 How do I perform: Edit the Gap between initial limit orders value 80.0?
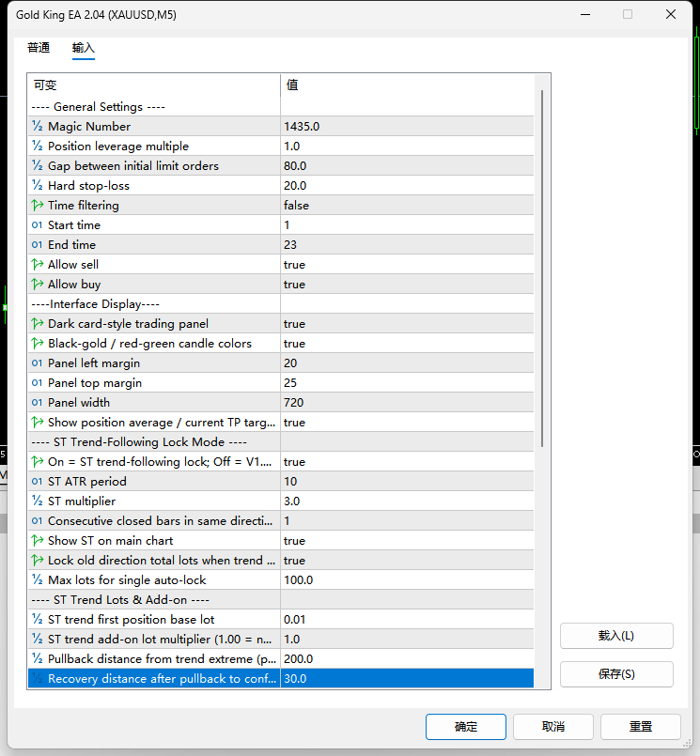[x=407, y=166]
